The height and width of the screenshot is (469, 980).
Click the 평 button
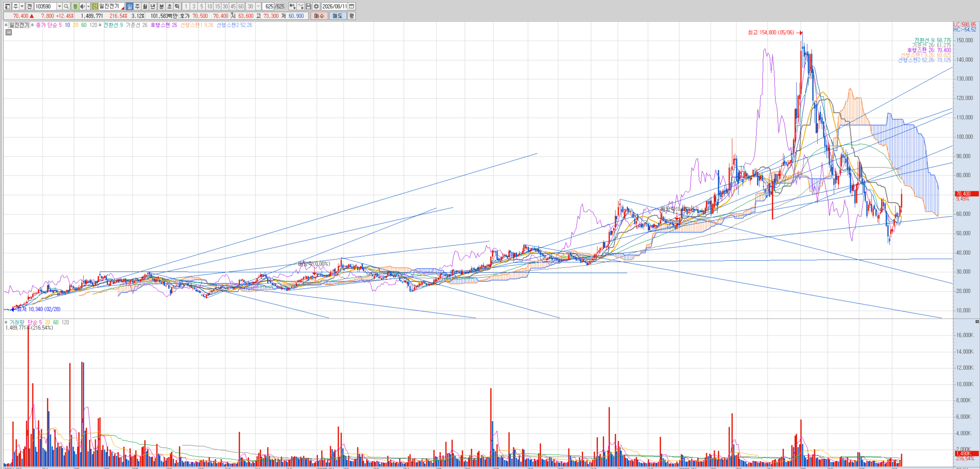(352, 16)
